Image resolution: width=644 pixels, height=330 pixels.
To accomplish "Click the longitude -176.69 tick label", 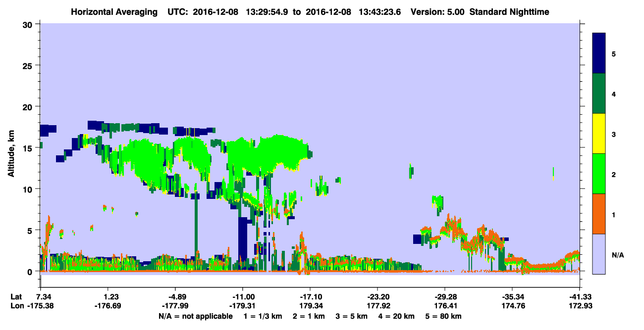I will (108, 306).
